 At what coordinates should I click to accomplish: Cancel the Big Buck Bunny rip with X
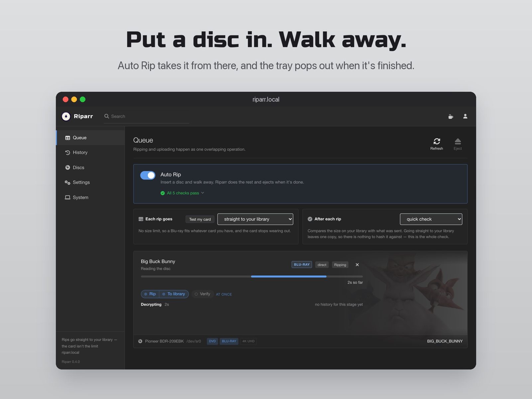pos(357,265)
